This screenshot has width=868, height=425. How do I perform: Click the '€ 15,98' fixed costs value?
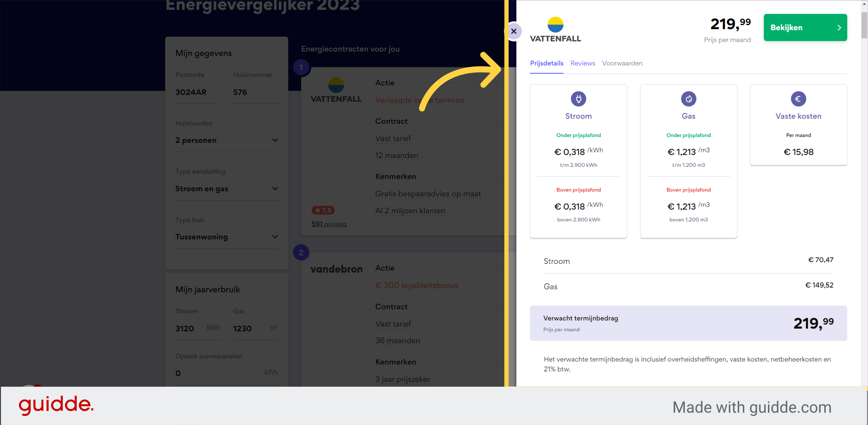point(798,152)
